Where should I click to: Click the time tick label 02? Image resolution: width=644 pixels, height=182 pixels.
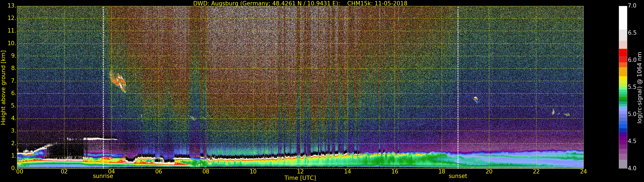click(x=64, y=171)
